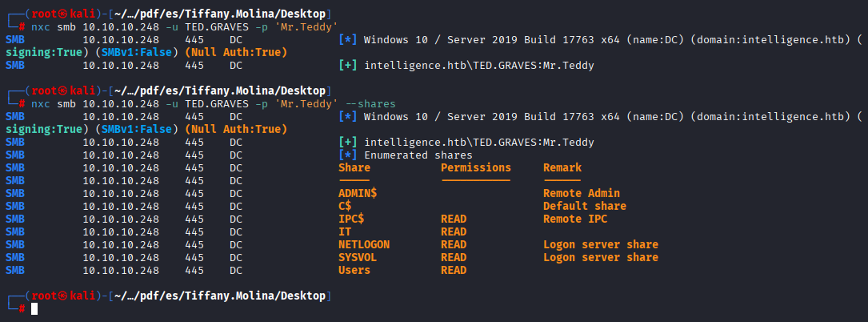Click the skull icon in the last prompt

[x=63, y=296]
